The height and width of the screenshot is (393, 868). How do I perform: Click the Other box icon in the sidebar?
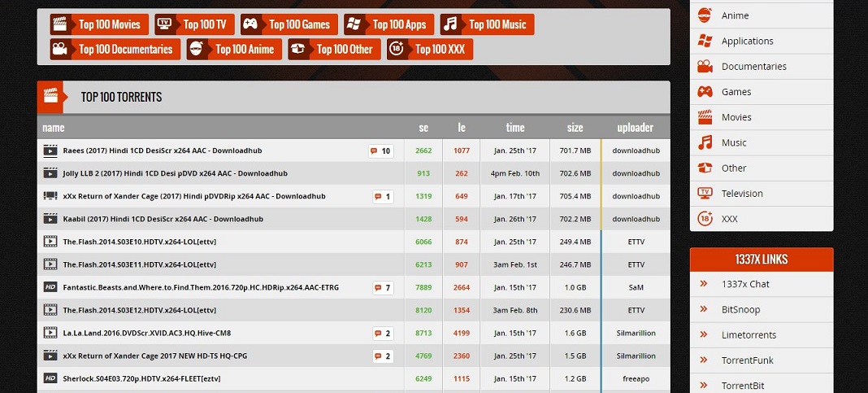click(x=705, y=168)
